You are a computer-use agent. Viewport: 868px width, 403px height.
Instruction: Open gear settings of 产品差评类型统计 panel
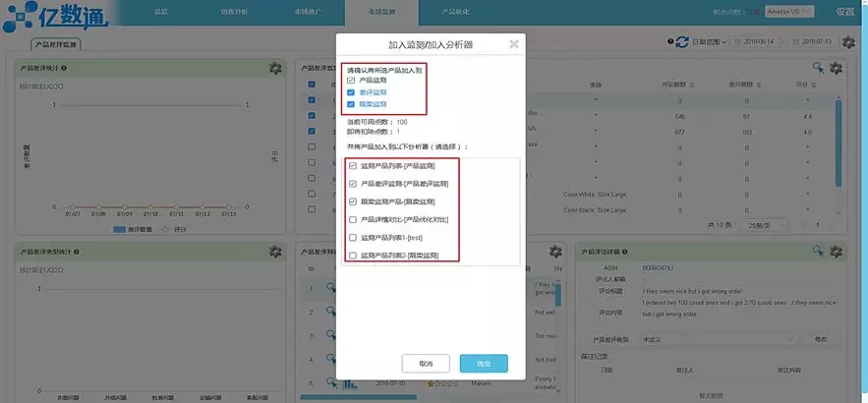275,252
